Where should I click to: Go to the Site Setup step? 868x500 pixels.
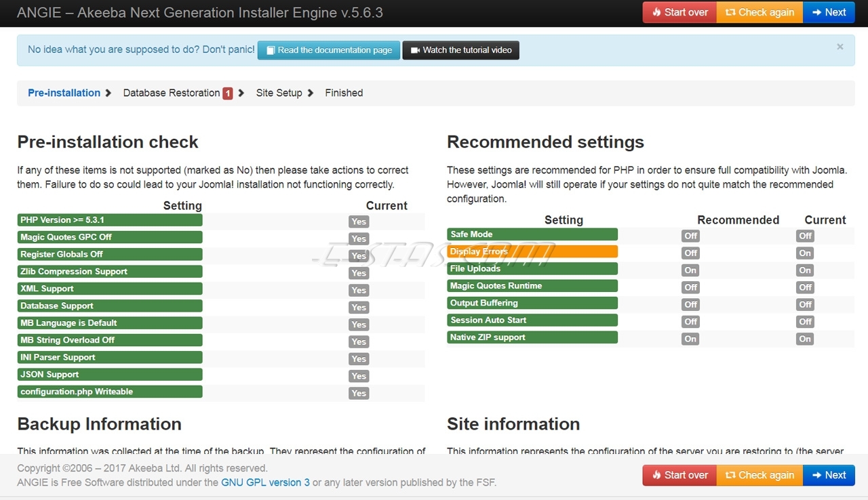pos(279,93)
